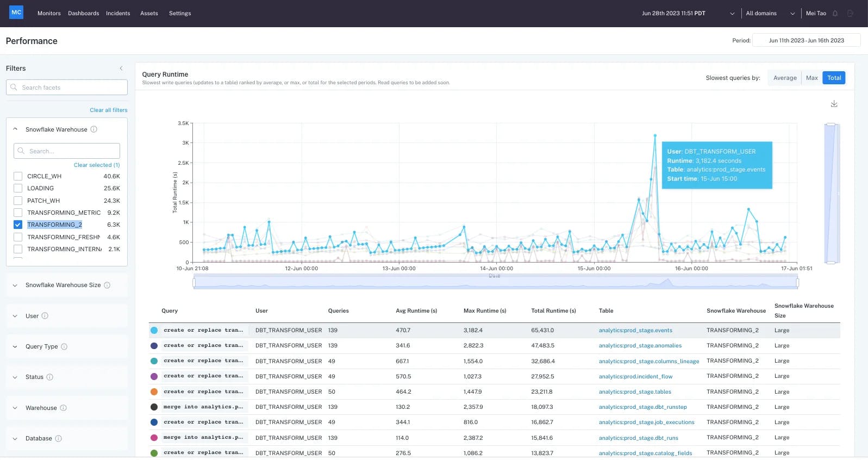The height and width of the screenshot is (460, 868).
Task: Collapse the Filters panel with the chevron
Action: 121,69
